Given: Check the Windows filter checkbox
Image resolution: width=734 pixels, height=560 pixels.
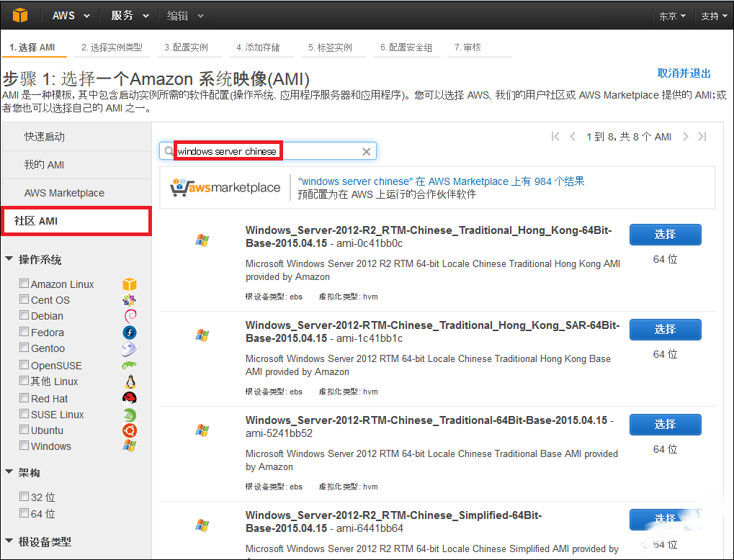Looking at the screenshot, I should pyautogui.click(x=24, y=445).
